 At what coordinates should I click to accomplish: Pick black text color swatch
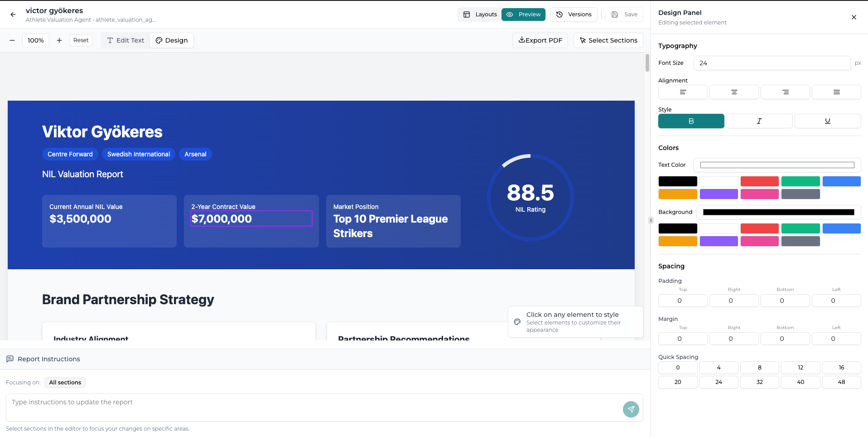(x=678, y=181)
